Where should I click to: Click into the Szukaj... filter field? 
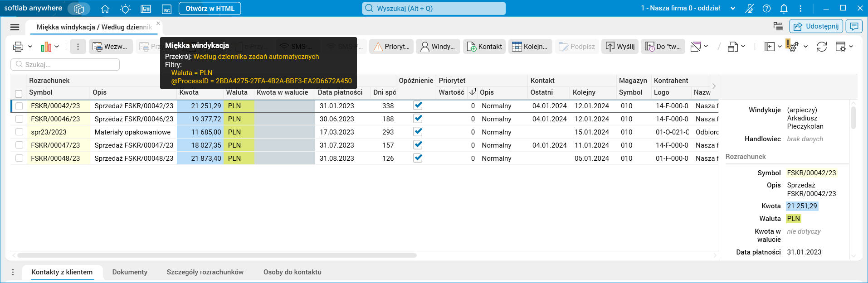click(65, 64)
